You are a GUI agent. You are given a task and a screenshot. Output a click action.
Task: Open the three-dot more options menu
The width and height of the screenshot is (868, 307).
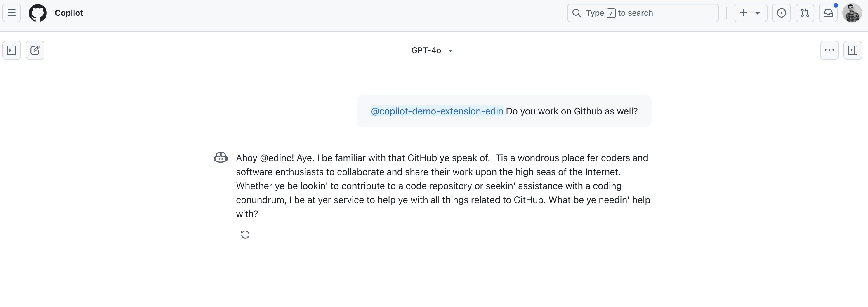[829, 50]
